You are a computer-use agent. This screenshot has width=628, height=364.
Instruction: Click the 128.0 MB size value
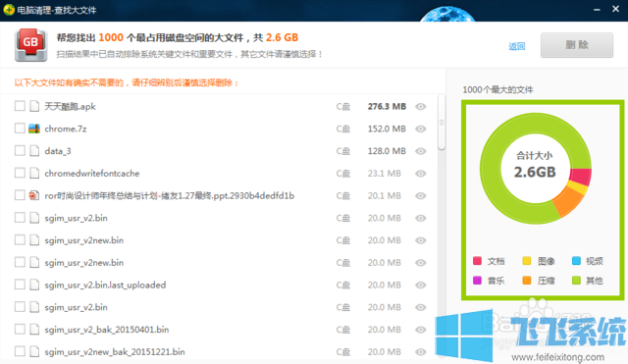(x=387, y=151)
